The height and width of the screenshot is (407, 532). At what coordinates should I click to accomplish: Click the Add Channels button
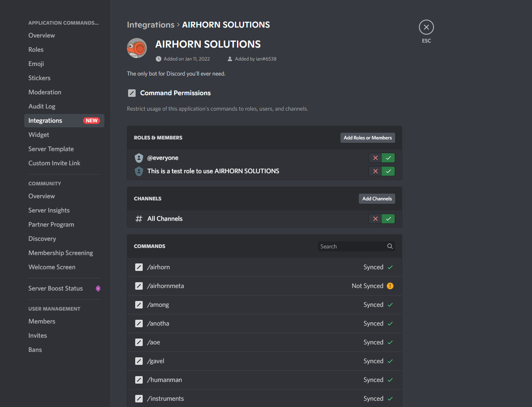377,199
